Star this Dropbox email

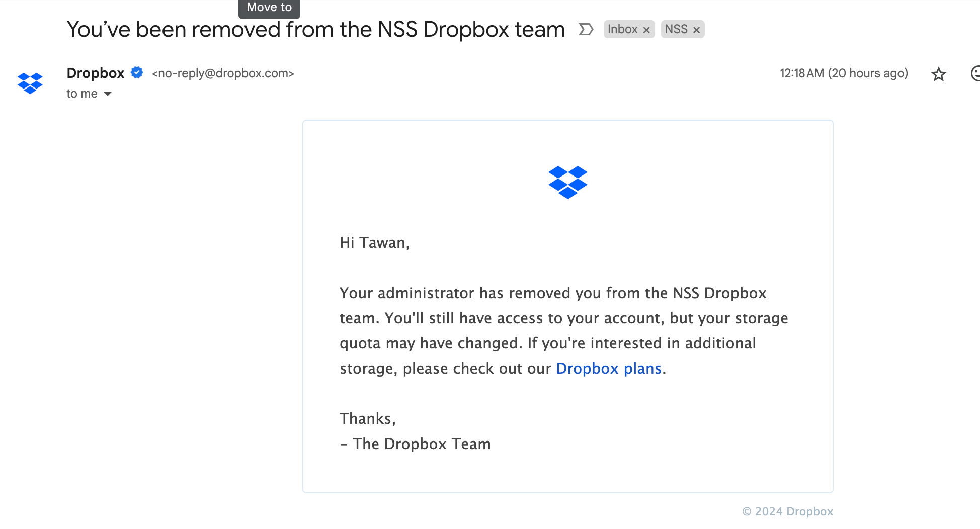click(938, 74)
